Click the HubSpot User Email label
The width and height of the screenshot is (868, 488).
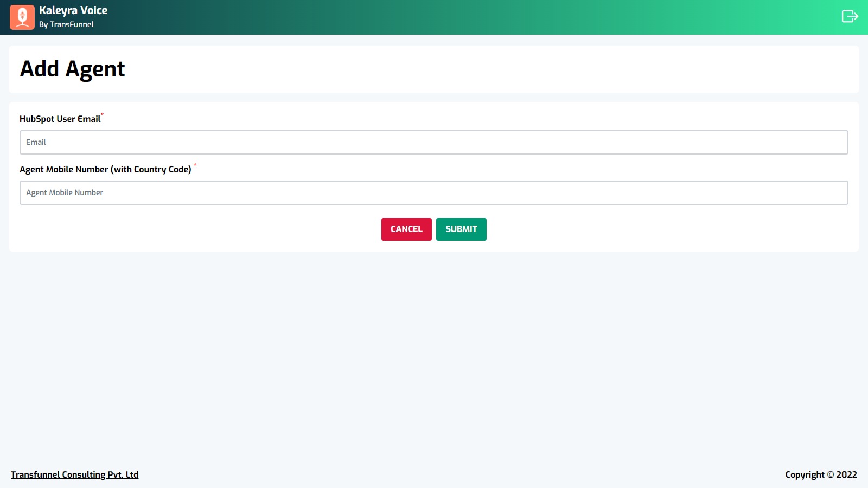coord(60,119)
